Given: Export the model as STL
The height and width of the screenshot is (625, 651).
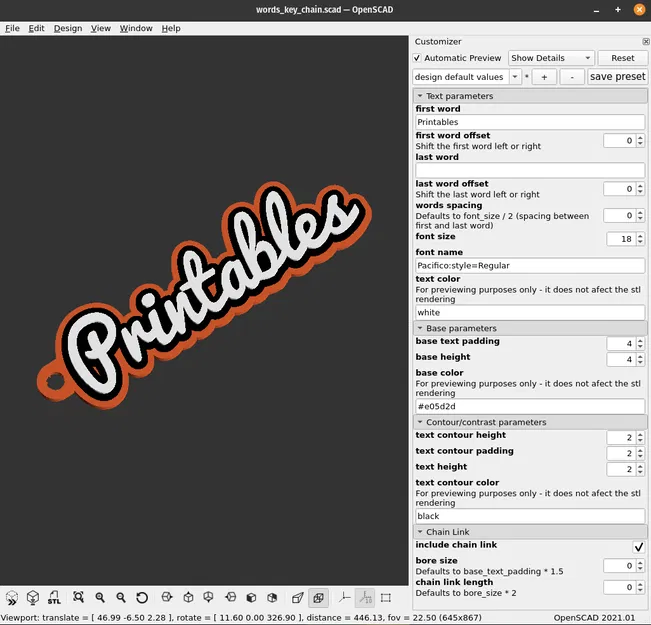Looking at the screenshot, I should point(54,598).
